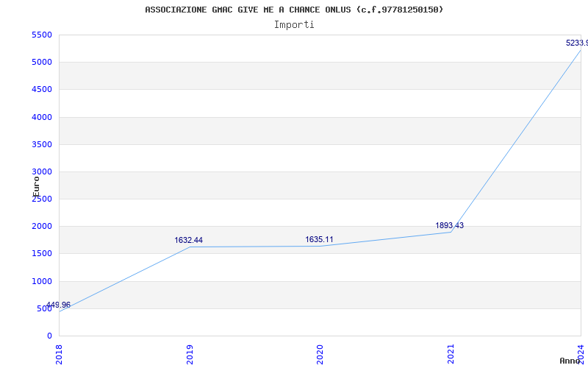The height and width of the screenshot is (368, 588).
Task: Select the 2000 y-axis tick label
Action: 42,227
